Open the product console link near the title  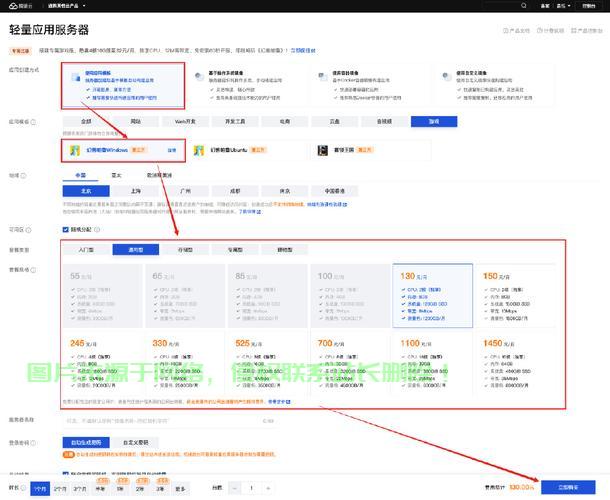pyautogui.click(x=587, y=30)
